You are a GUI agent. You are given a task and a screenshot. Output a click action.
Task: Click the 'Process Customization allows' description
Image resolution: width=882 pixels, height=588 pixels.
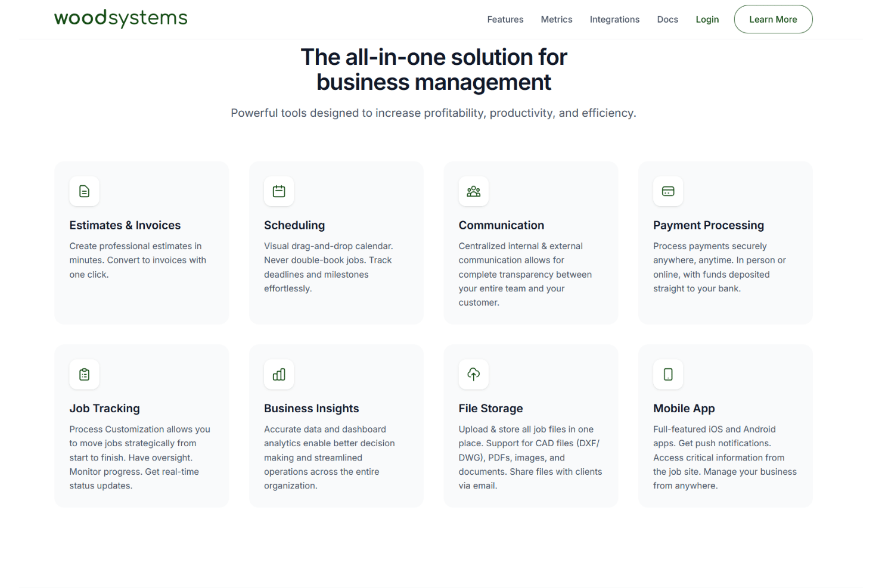[x=139, y=458]
